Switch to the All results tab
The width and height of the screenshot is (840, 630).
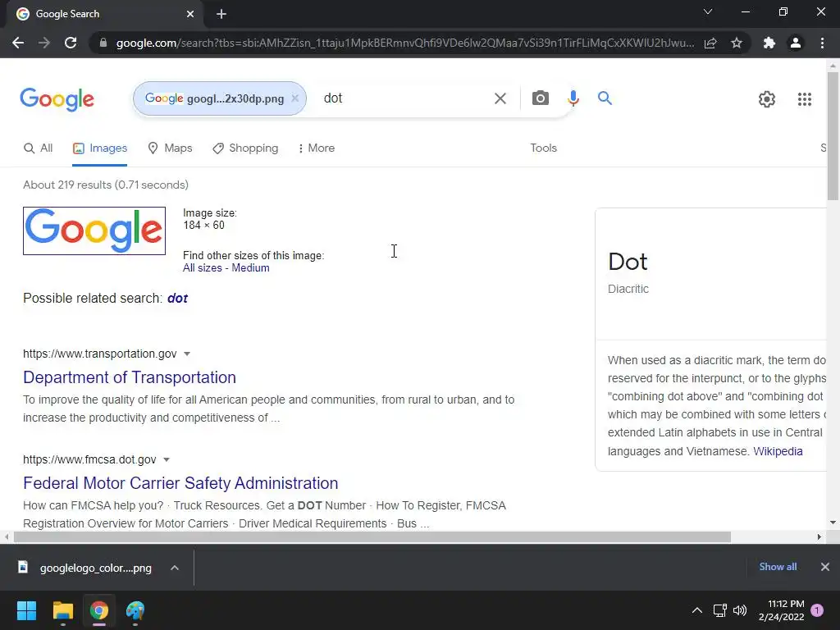tap(38, 148)
